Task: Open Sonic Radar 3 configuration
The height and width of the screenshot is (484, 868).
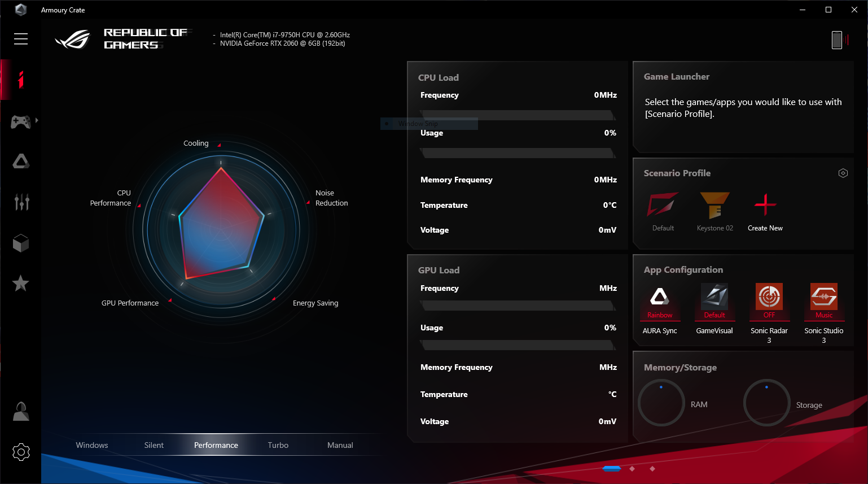Action: [769, 313]
